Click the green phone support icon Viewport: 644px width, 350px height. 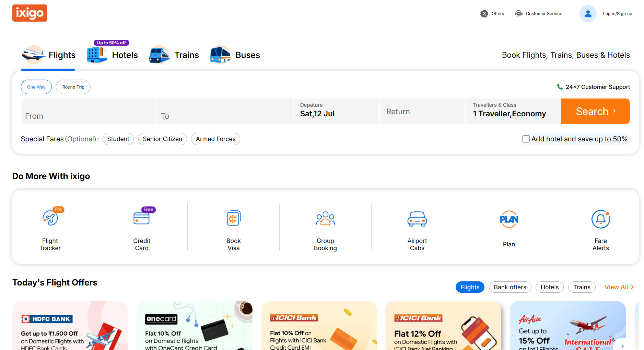(x=560, y=87)
